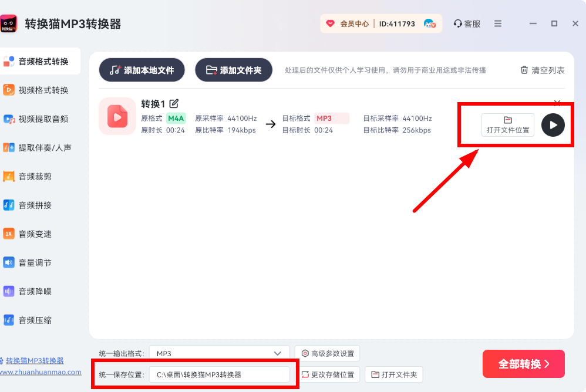Viewport: 586px width, 392px height.
Task: Click the ID:411793 text
Action: pos(397,24)
